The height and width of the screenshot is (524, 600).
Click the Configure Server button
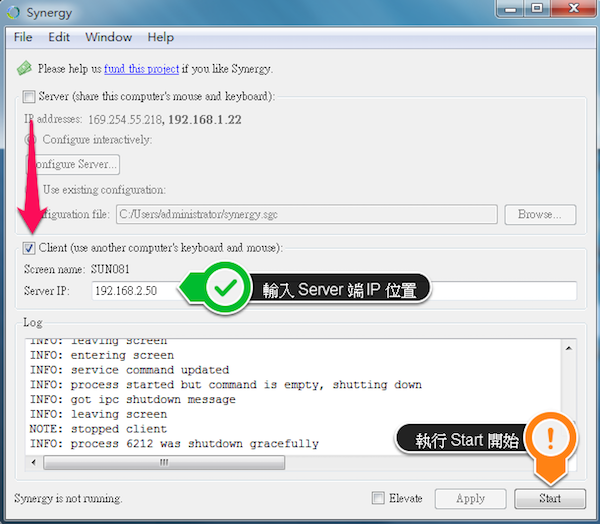(x=73, y=164)
